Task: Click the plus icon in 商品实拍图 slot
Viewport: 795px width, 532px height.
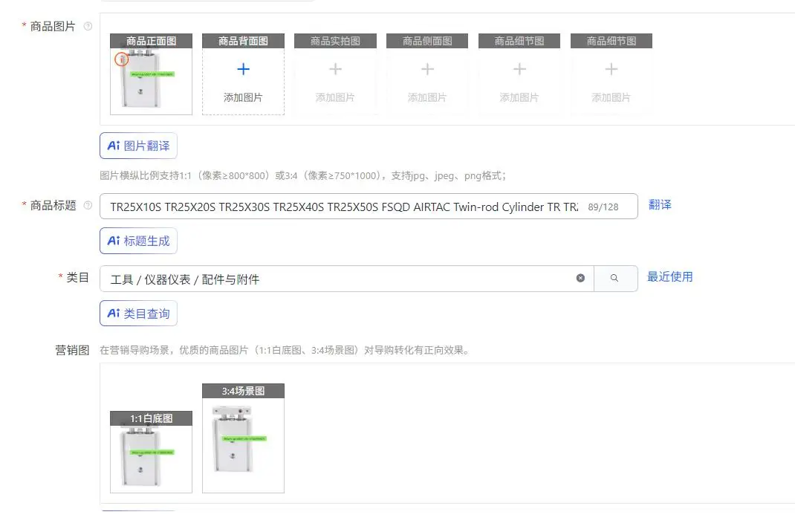Action: 335,69
